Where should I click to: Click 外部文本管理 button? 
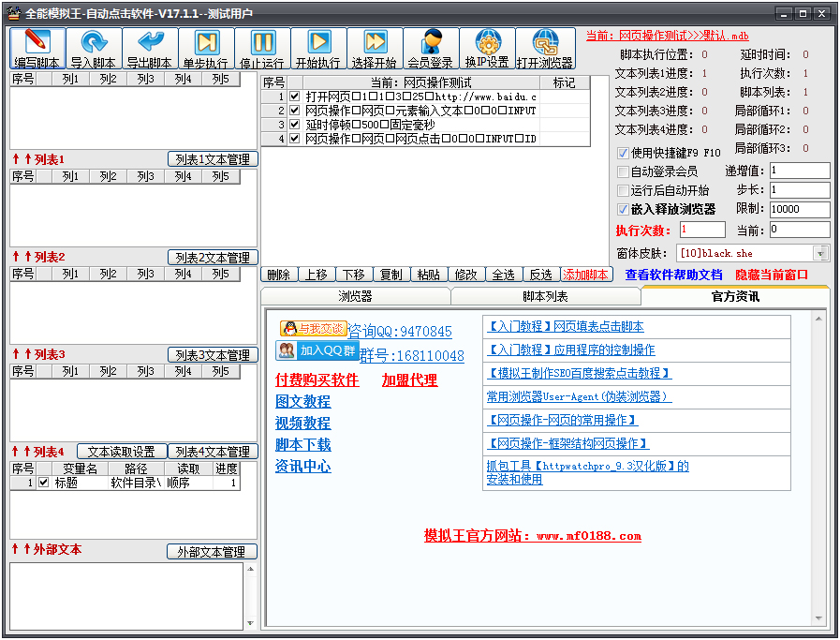tap(212, 552)
